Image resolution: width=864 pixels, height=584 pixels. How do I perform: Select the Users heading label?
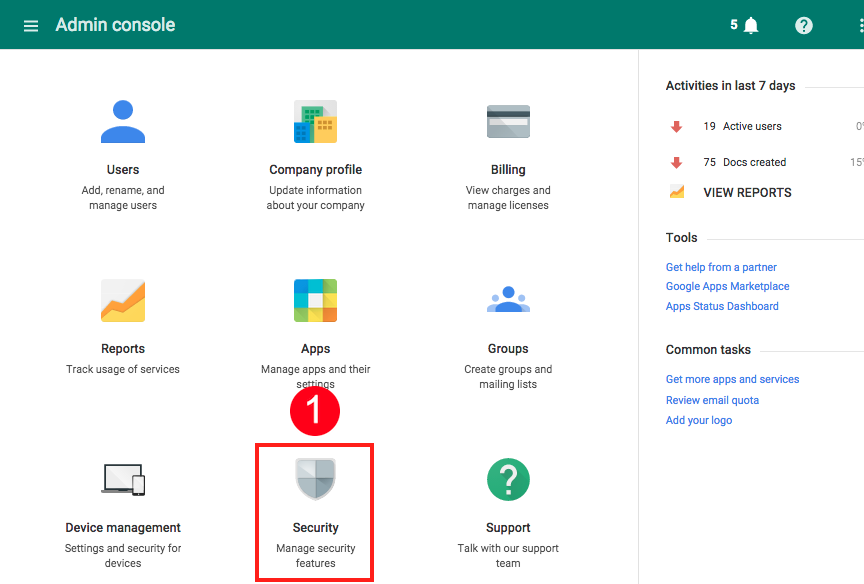click(123, 170)
